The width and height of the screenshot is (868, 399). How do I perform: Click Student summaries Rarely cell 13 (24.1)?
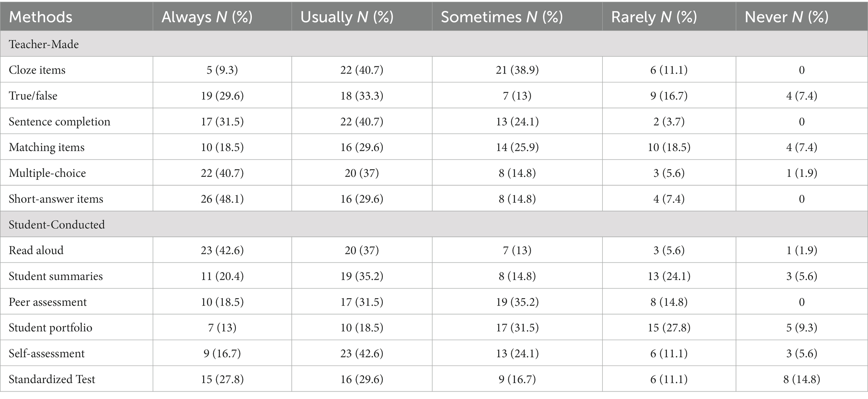pos(669,276)
